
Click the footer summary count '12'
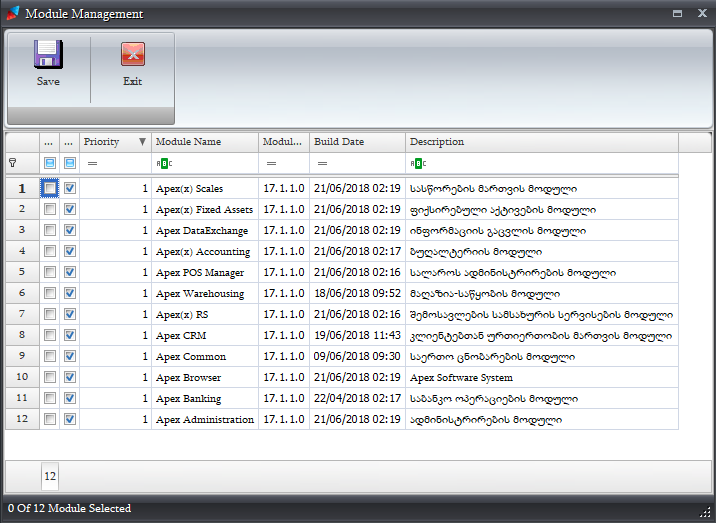pos(50,476)
